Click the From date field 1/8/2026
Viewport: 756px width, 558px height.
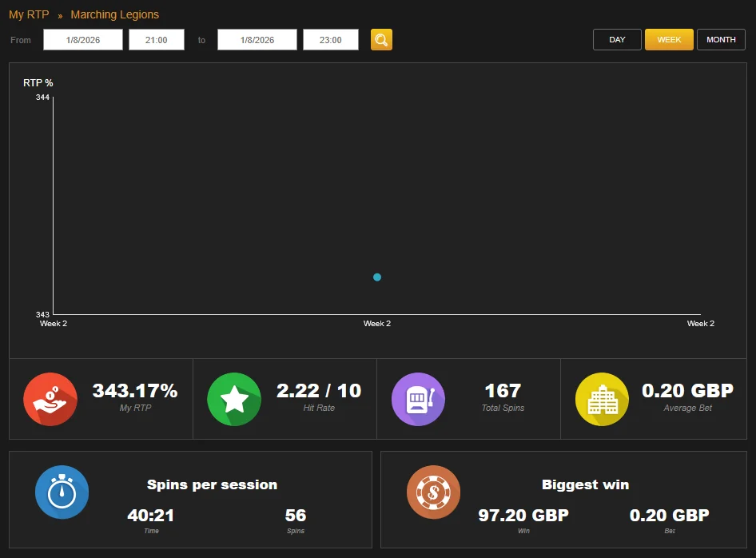click(83, 39)
